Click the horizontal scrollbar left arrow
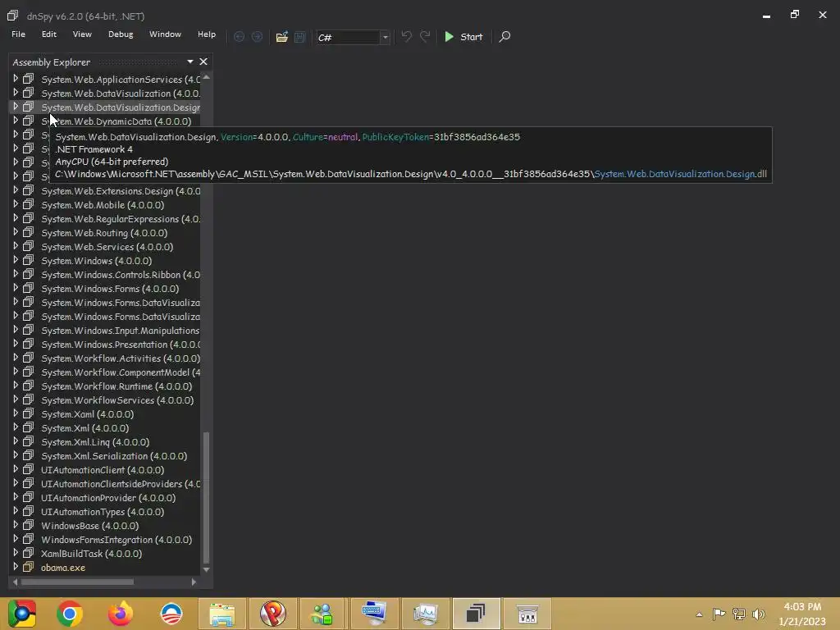 tap(15, 582)
